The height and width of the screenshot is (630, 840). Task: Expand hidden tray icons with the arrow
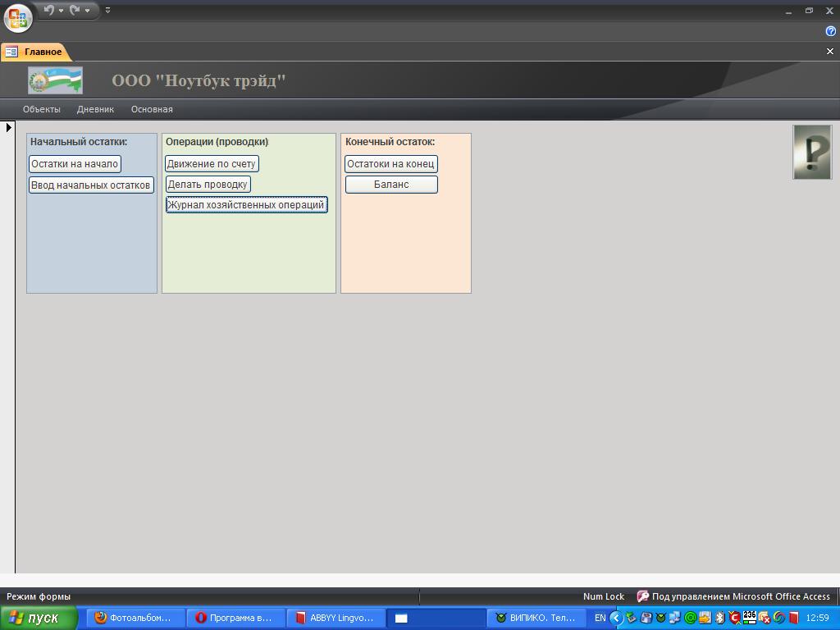[616, 618]
